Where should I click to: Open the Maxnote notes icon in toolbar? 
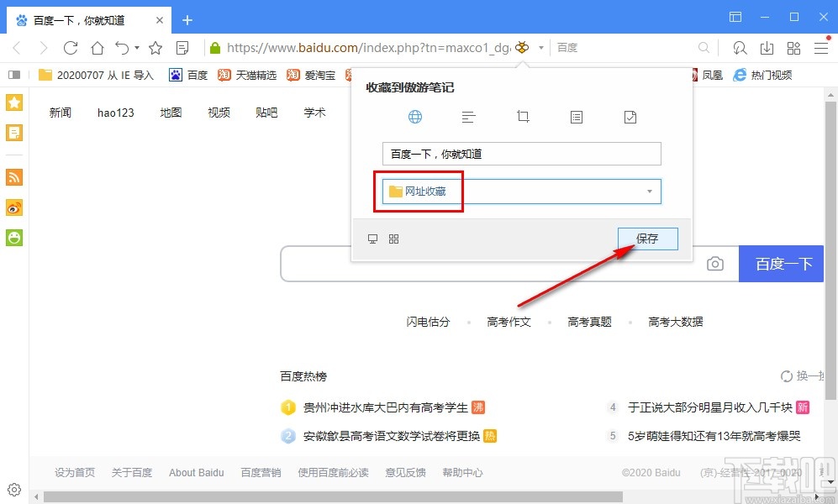182,48
